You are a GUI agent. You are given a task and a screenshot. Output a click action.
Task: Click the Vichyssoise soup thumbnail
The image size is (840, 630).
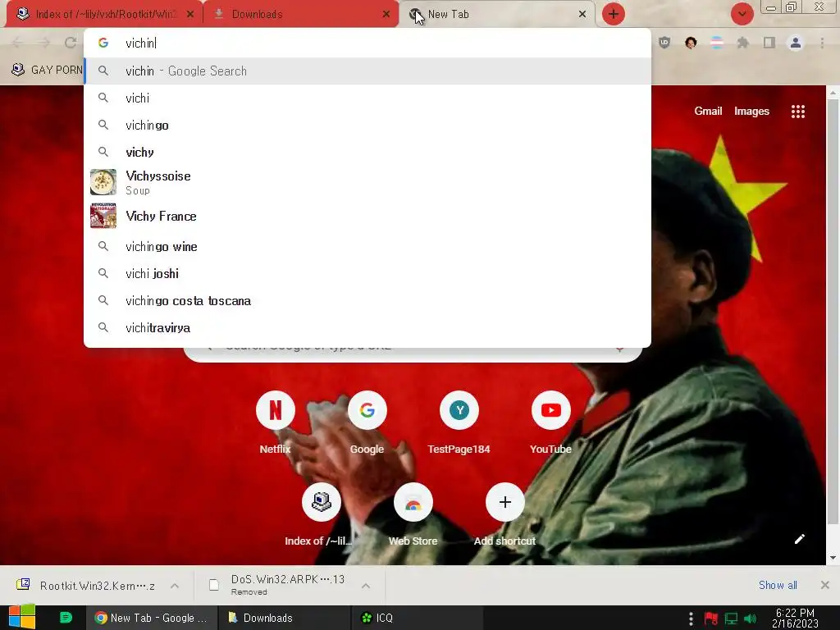tap(103, 182)
